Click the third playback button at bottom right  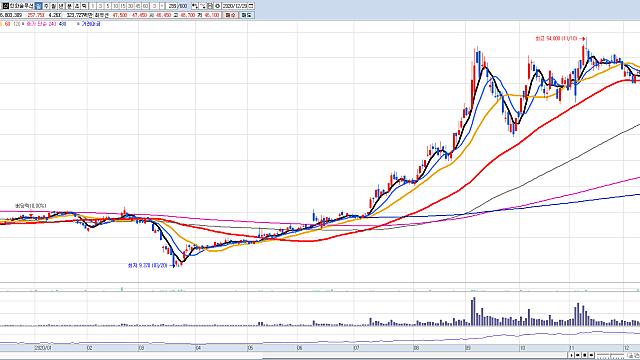click(584, 355)
